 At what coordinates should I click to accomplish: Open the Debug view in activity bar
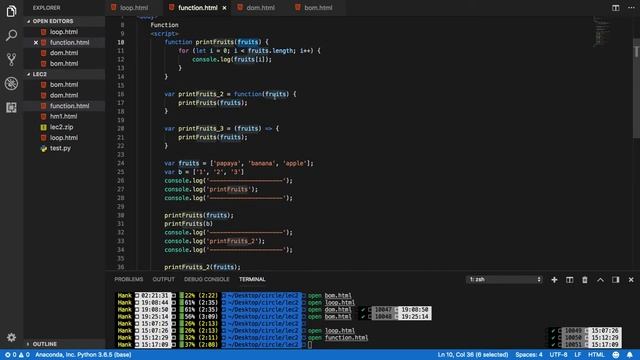11,84
